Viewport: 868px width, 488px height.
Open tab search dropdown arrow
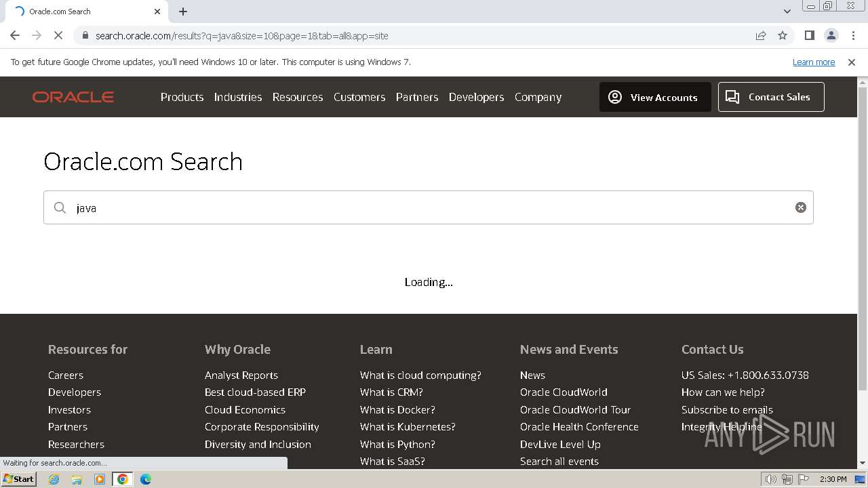point(787,12)
